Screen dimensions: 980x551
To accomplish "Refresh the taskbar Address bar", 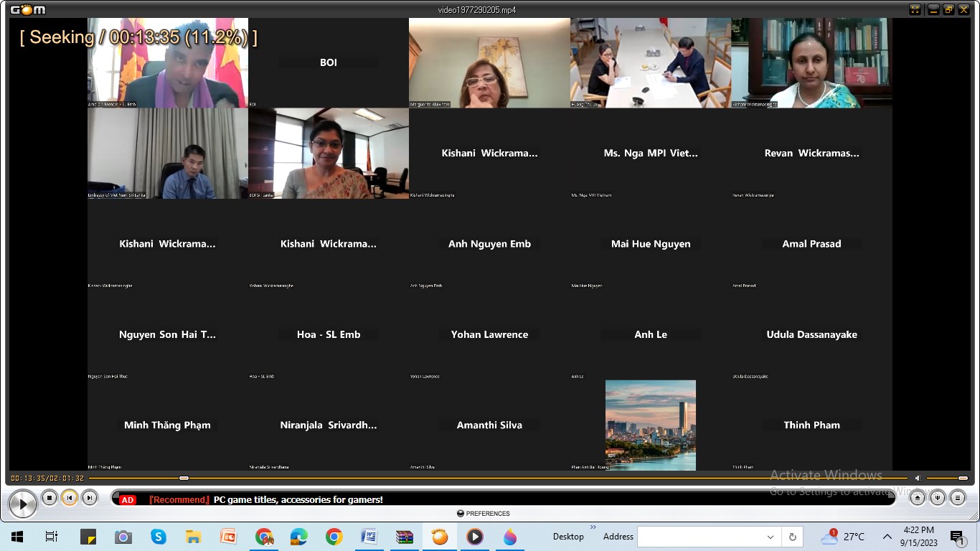I will pyautogui.click(x=793, y=537).
